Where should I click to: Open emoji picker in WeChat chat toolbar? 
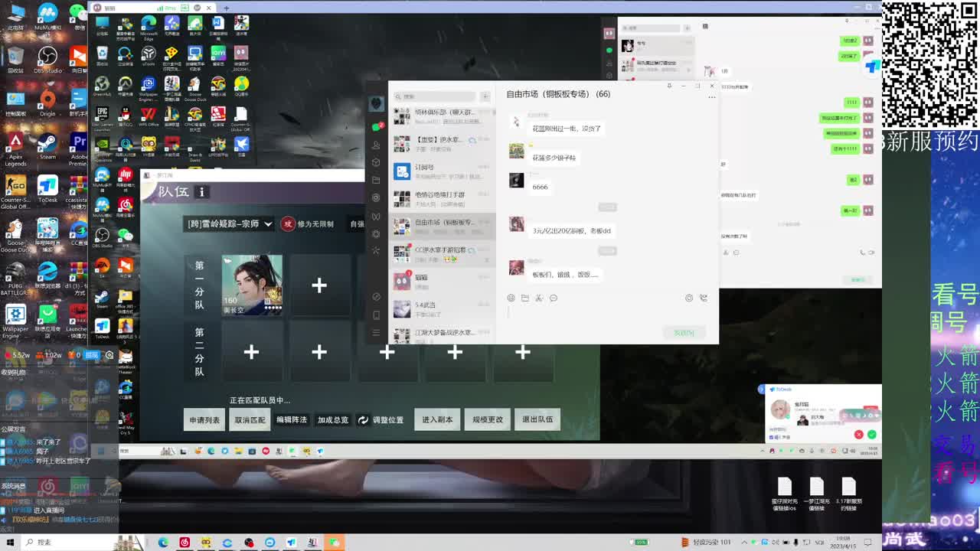pos(511,298)
